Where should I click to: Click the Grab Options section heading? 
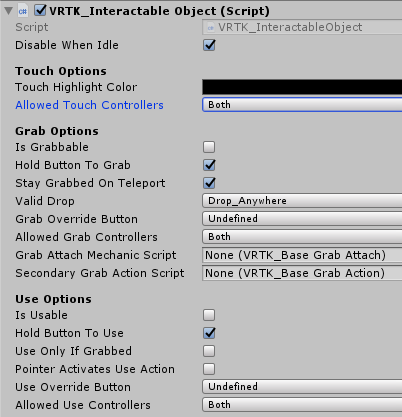(57, 131)
